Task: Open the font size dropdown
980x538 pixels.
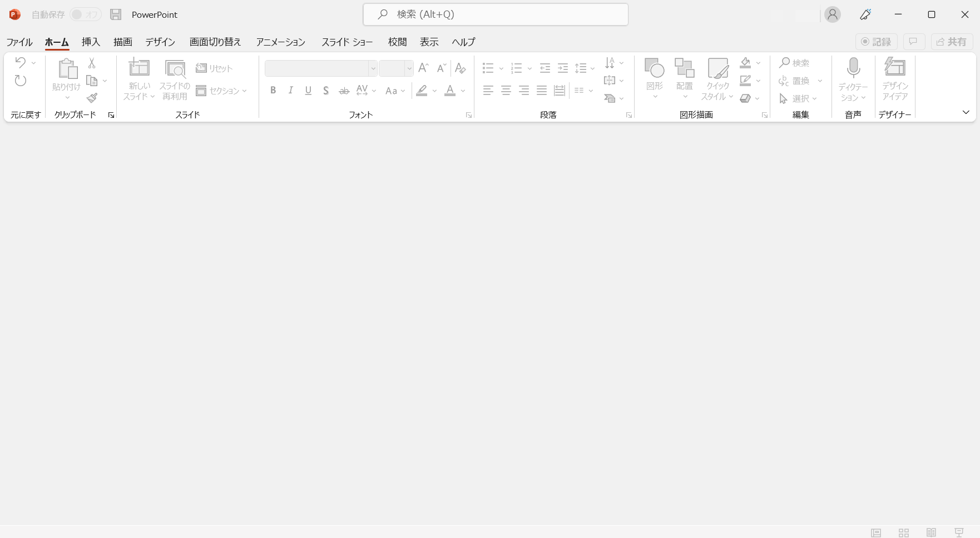Action: pos(409,68)
